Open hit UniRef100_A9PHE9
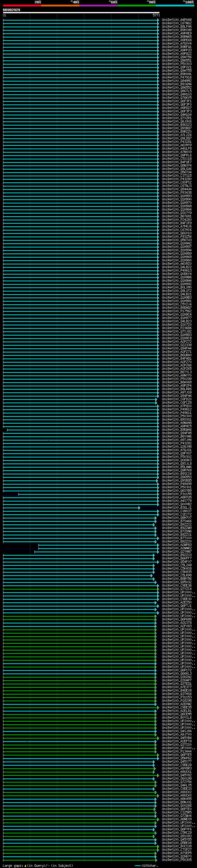The height and width of the screenshot is (868, 197). pos(176,33)
